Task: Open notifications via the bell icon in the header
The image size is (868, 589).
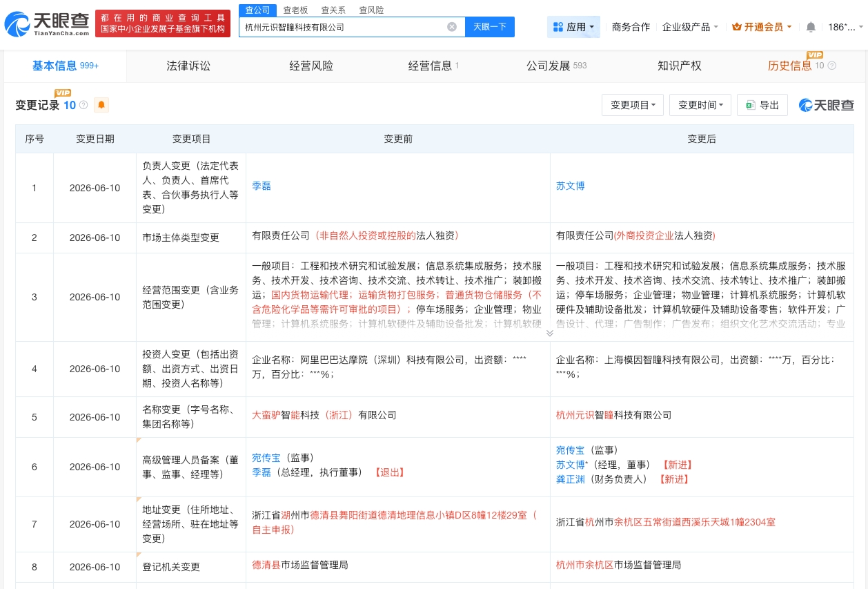Action: point(811,27)
